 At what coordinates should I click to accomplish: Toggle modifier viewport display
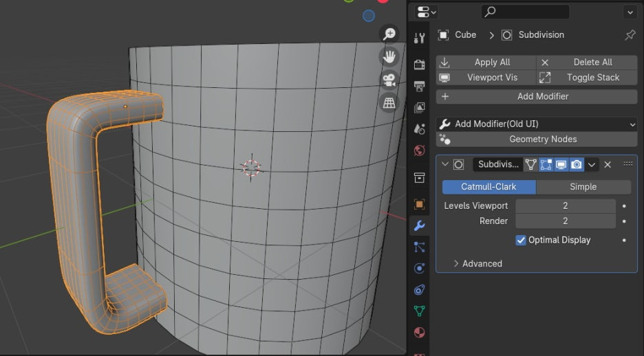[x=561, y=164]
